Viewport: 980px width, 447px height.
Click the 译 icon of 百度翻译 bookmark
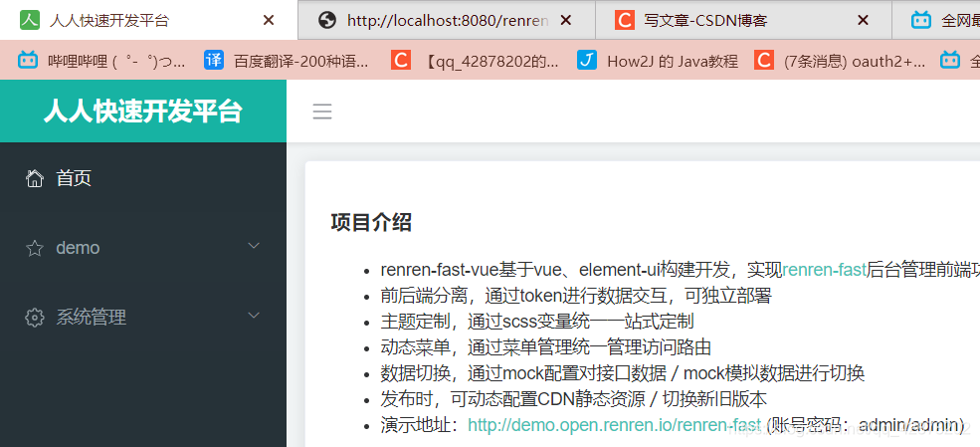coord(214,60)
